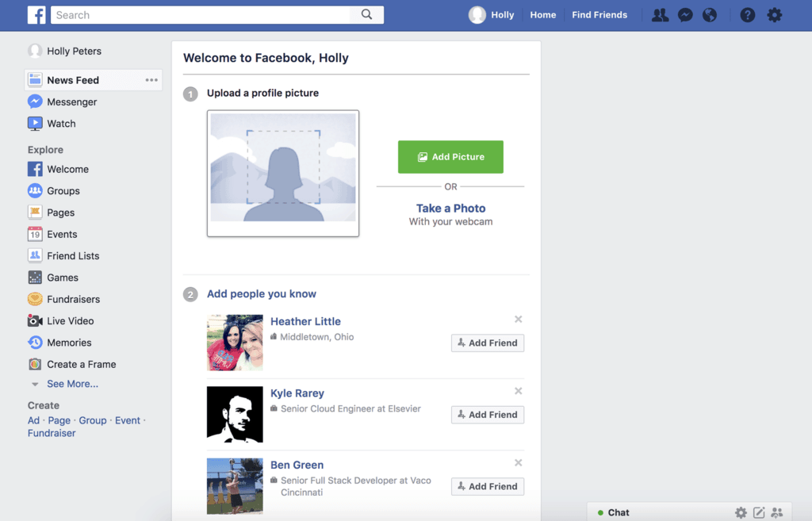This screenshot has height=521, width=812.
Task: Click the profile picture placeholder image
Action: [x=283, y=173]
